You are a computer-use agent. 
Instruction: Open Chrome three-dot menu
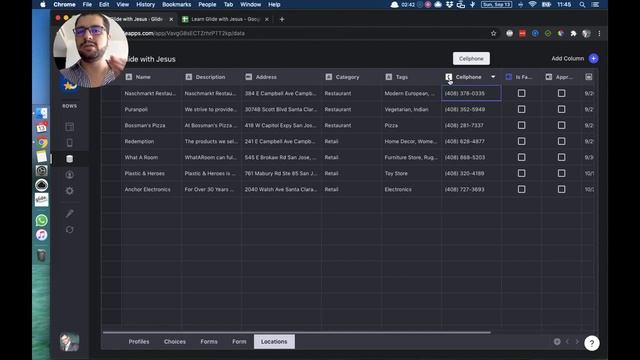coord(599,33)
